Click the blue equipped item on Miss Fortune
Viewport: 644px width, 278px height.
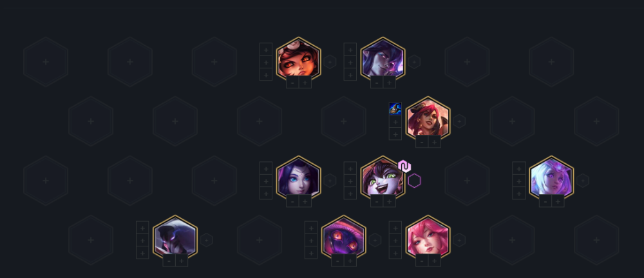[x=395, y=108]
